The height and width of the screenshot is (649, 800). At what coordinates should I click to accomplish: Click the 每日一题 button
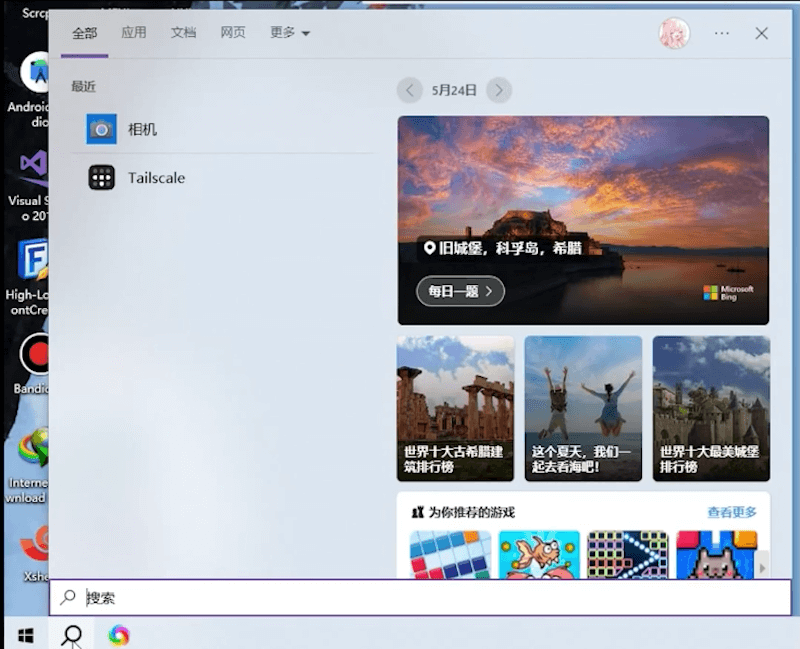[x=460, y=291]
